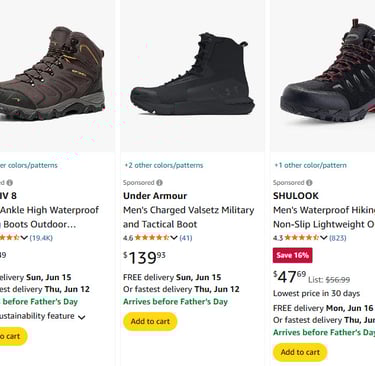Open the +1 other color/pattern link
The image size is (375, 366).
tap(310, 165)
